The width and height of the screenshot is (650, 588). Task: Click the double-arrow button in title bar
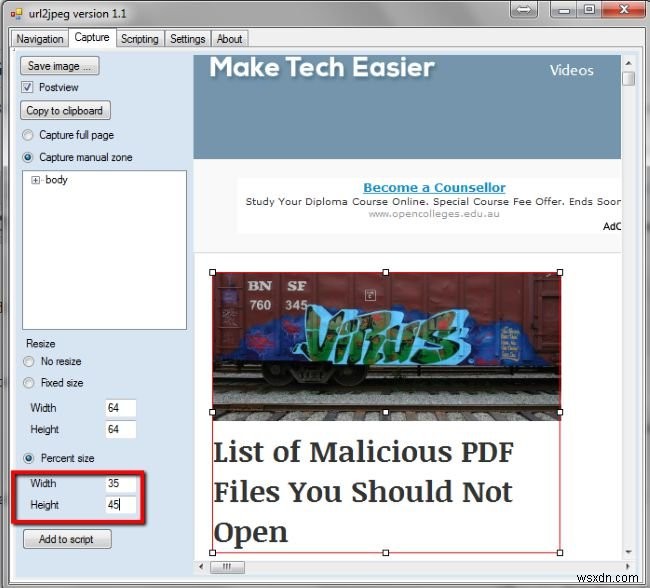coord(524,10)
